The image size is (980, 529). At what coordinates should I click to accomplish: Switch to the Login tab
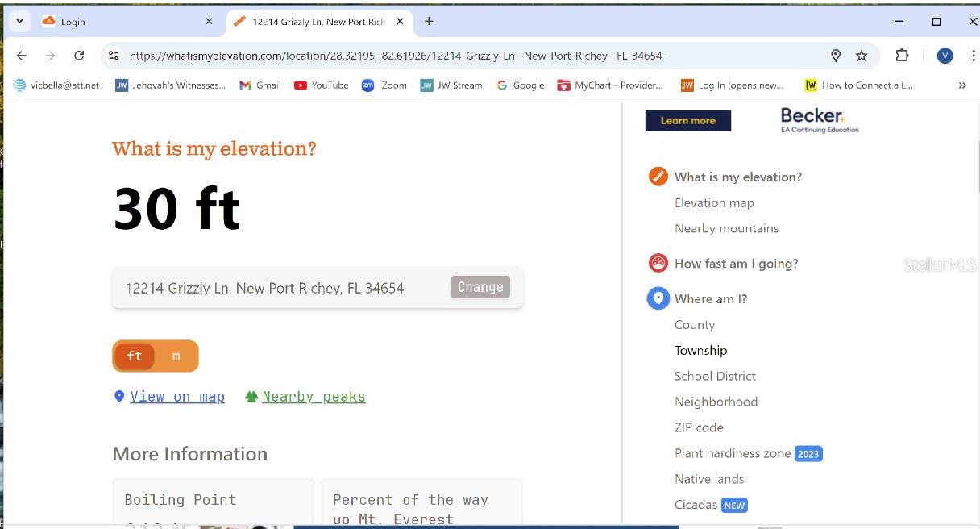(x=121, y=22)
